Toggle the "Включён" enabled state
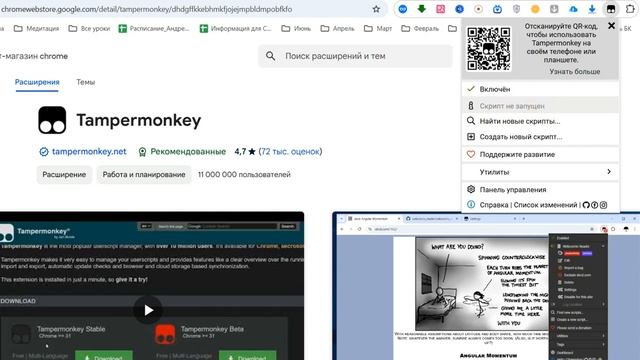The width and height of the screenshot is (640, 360). pyautogui.click(x=540, y=89)
